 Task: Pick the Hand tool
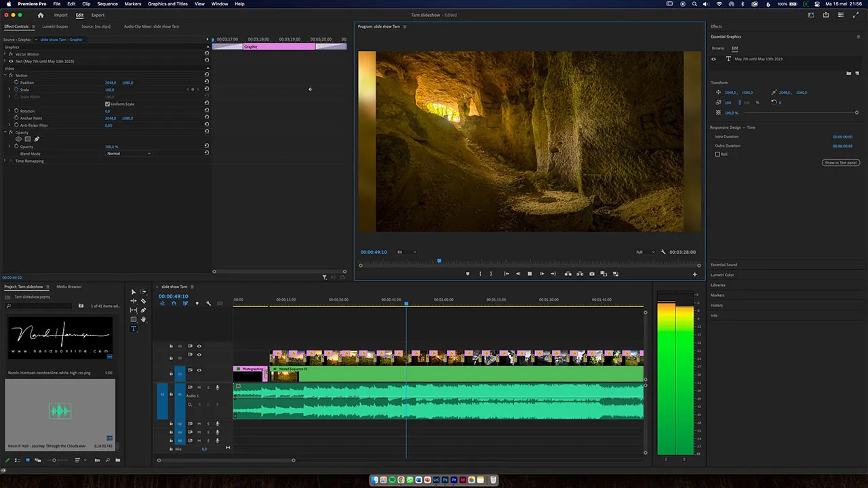143,319
